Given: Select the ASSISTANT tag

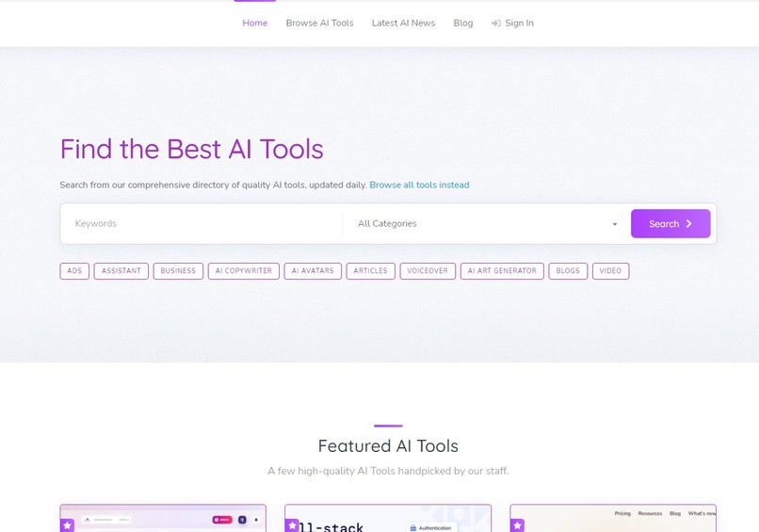Looking at the screenshot, I should tap(121, 271).
